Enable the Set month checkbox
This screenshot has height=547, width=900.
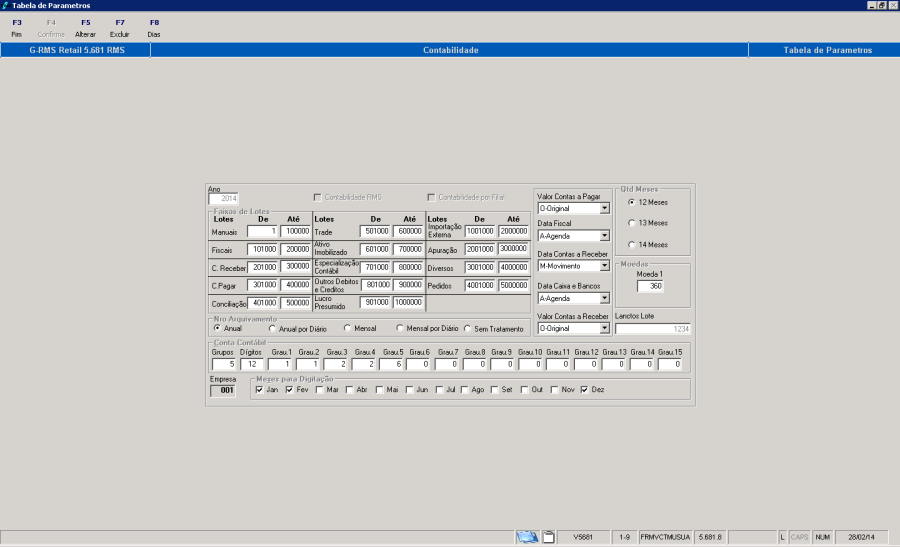tap(494, 389)
